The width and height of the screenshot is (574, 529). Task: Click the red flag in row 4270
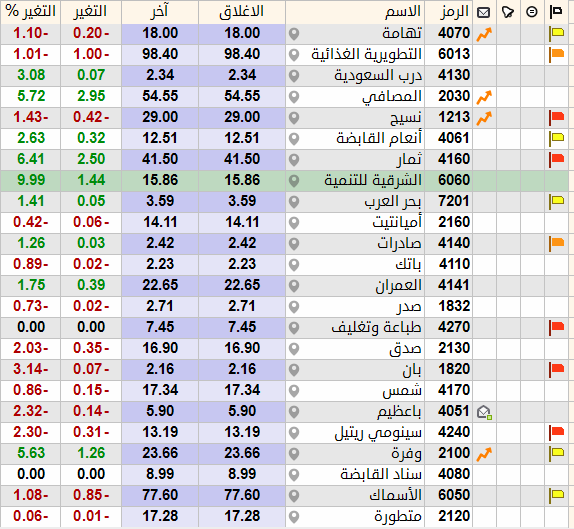(x=556, y=328)
